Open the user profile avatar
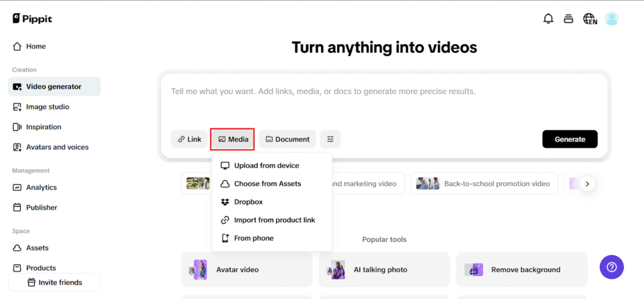 pos(611,19)
